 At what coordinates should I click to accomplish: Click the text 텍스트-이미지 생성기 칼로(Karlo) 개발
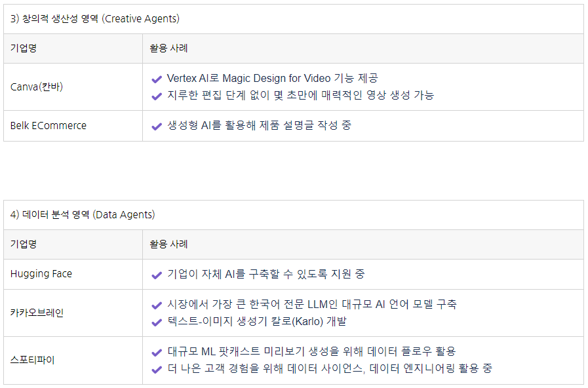click(x=257, y=322)
